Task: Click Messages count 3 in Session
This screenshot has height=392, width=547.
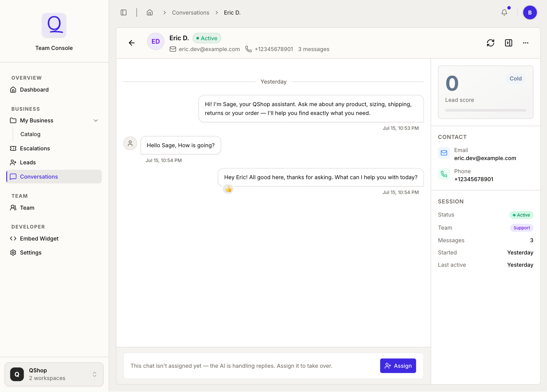Action: pyautogui.click(x=532, y=240)
